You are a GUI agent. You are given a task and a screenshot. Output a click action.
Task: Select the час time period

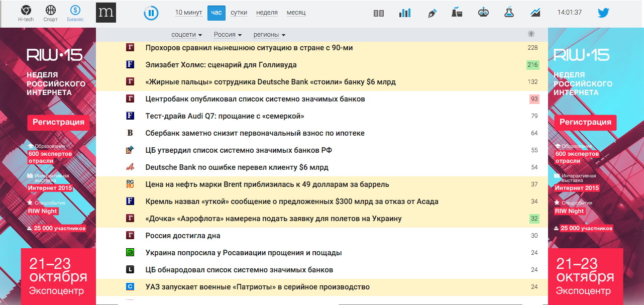pos(217,13)
